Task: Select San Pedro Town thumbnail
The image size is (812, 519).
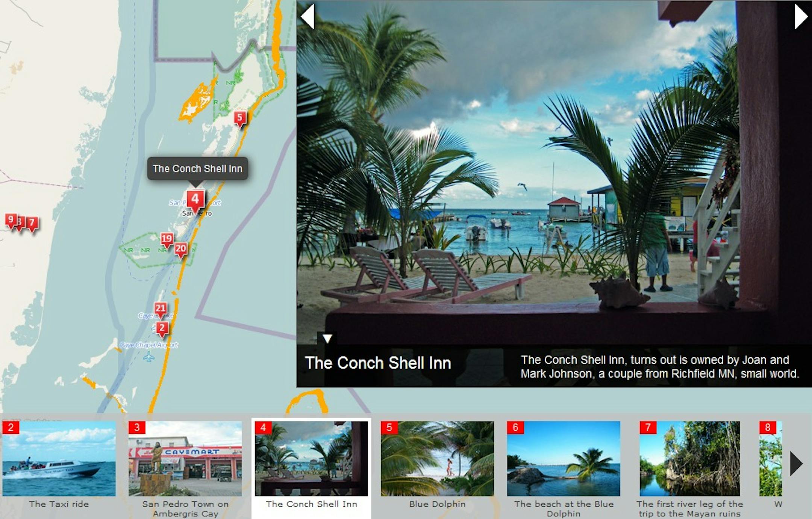Action: (x=185, y=458)
